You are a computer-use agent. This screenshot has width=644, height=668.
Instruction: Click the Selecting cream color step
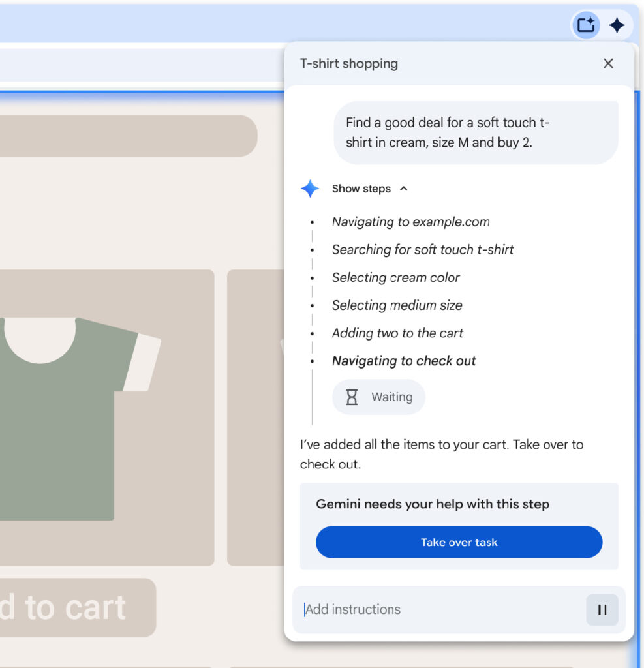(396, 277)
